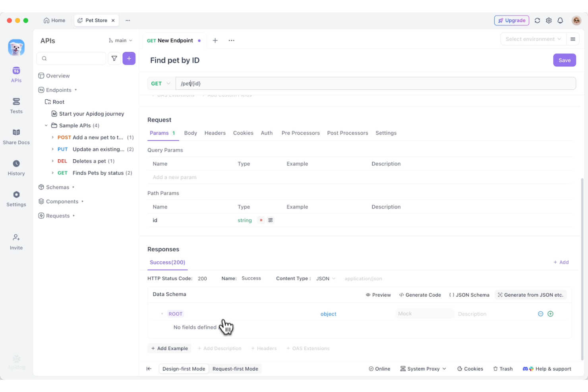
Task: Click the Add Example button
Action: (170, 349)
